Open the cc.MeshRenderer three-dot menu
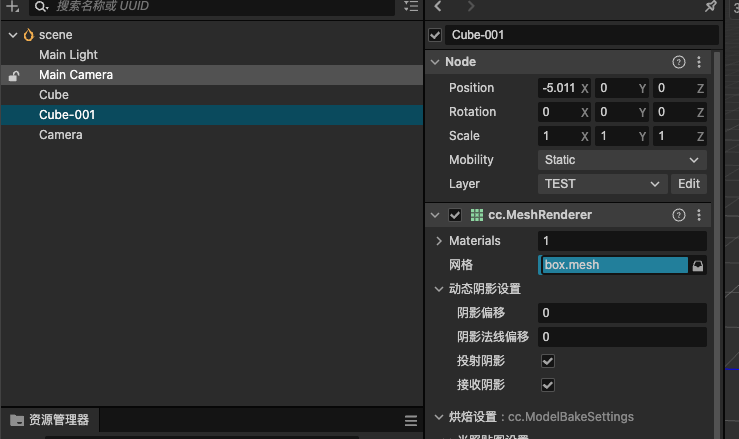 tap(699, 215)
